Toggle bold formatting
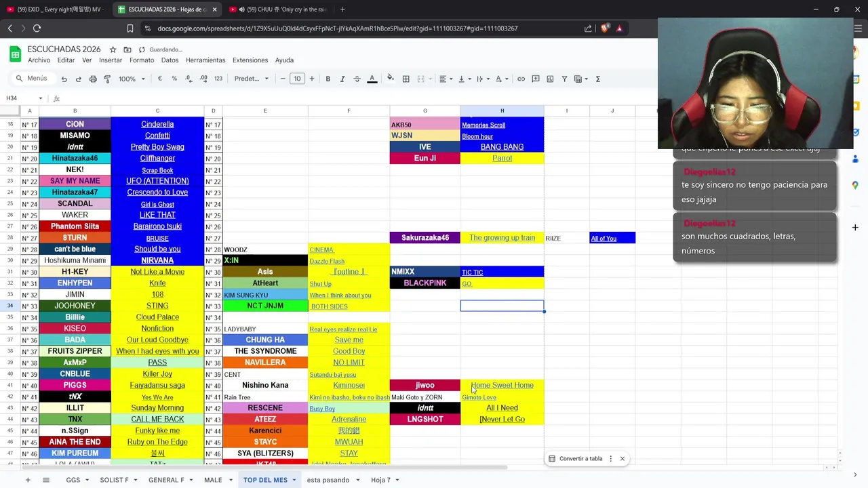The image size is (868, 488). 328,79
